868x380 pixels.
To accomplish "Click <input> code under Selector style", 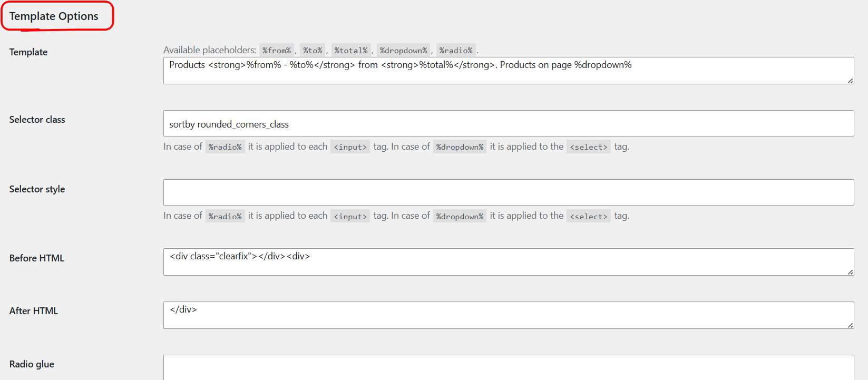I will click(x=350, y=216).
